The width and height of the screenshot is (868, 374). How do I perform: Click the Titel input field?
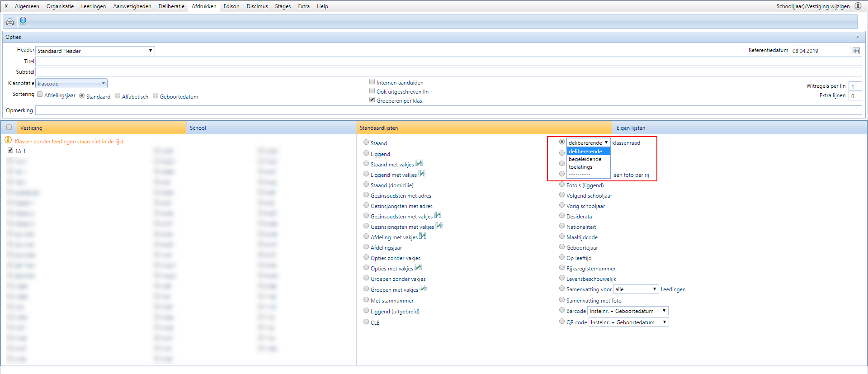tap(448, 62)
